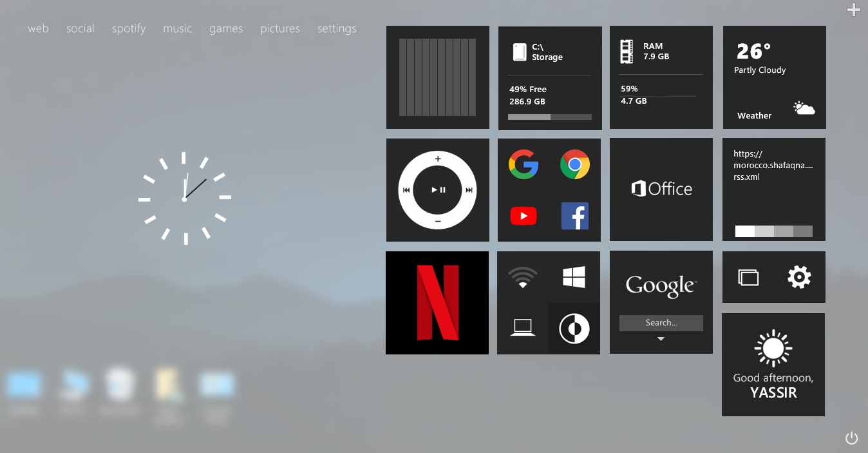This screenshot has width=868, height=453.
Task: Open the morocco.shafaqna rss.xml feed link
Action: click(x=773, y=165)
